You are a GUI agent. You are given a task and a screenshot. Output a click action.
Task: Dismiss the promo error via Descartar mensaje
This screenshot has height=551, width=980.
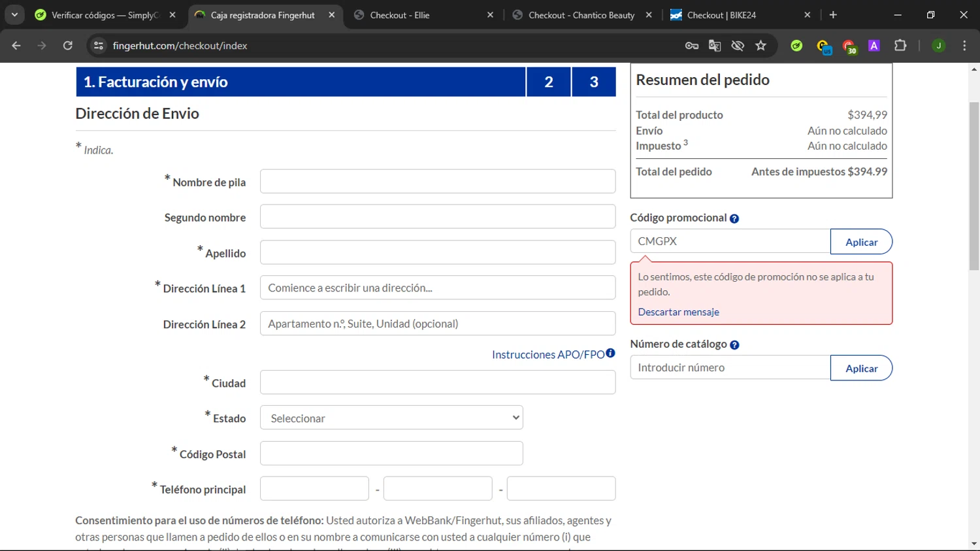point(678,312)
